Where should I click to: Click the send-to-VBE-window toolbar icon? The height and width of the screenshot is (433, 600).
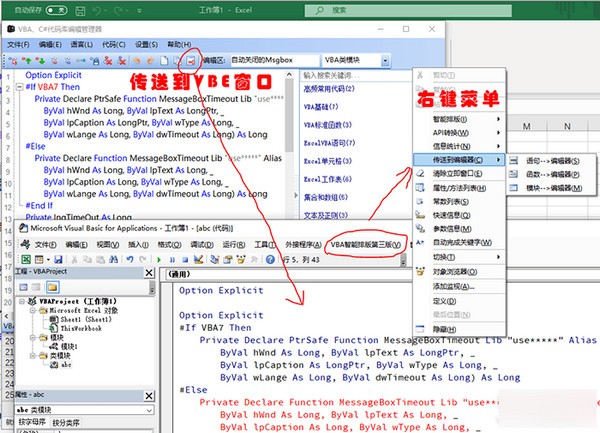[191, 61]
